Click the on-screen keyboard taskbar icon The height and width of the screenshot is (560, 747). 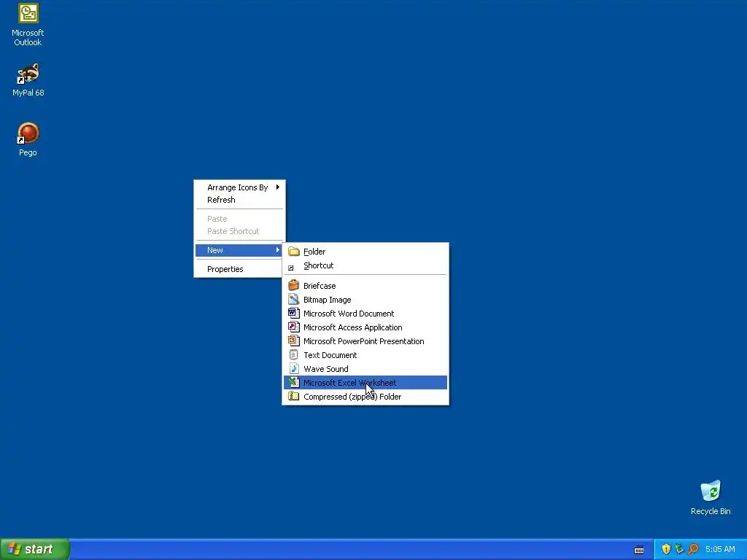click(x=639, y=550)
